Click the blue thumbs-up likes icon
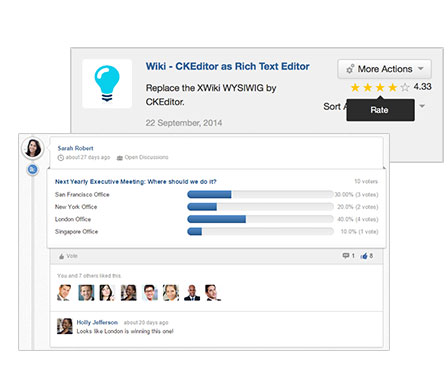448x375 pixels. pos(364,256)
